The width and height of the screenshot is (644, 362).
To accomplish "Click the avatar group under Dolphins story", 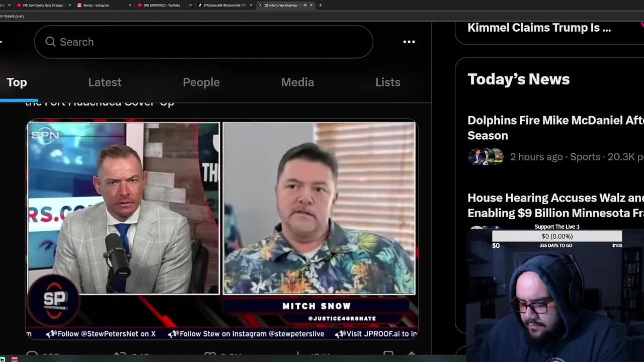I will [486, 157].
